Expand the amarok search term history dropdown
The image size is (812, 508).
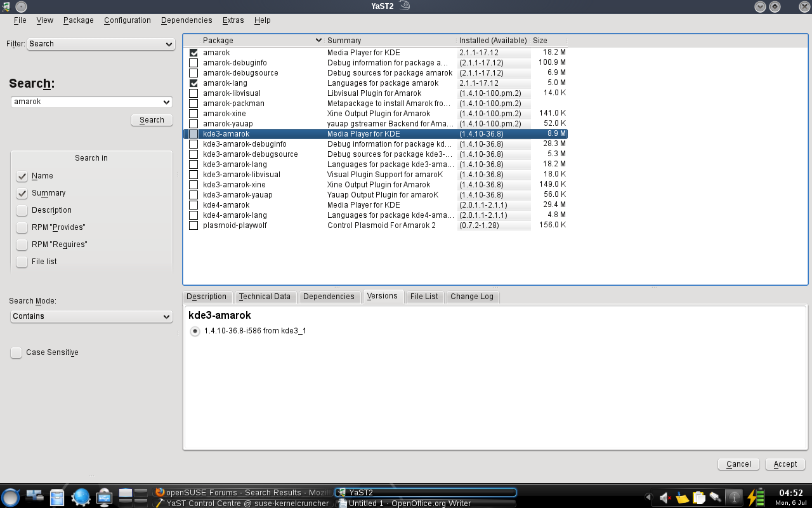point(167,102)
